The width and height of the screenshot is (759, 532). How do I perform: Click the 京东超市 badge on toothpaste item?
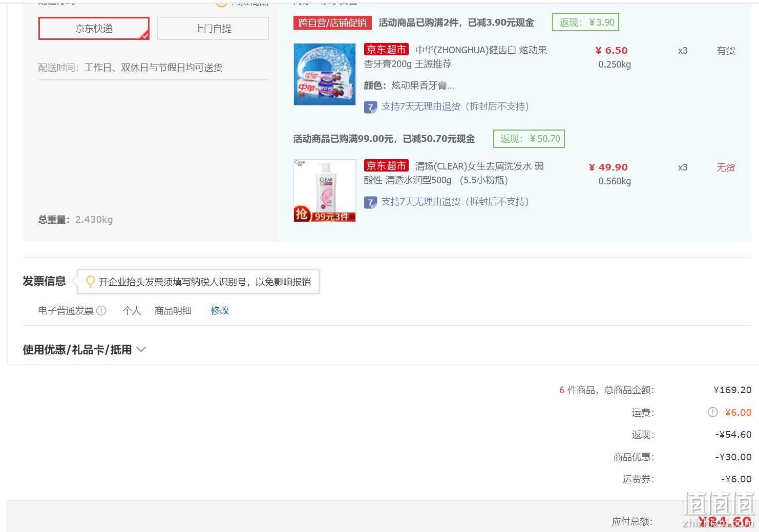[x=386, y=50]
